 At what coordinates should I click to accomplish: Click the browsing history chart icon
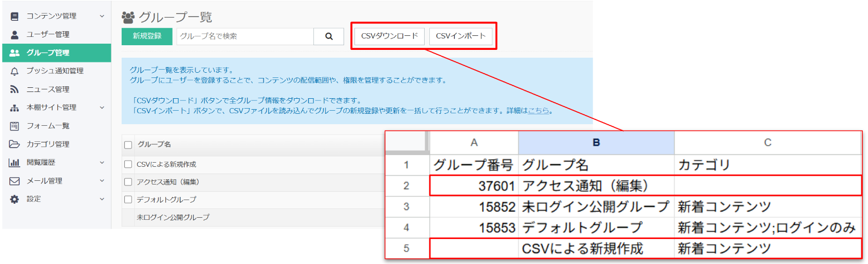(15, 163)
